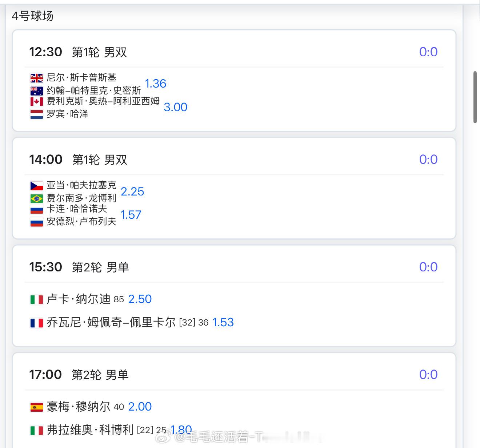This screenshot has width=480, height=448.
Task: Click the Australian flag beside 约翰-帕特里克·史密斯
Action: tap(36, 90)
